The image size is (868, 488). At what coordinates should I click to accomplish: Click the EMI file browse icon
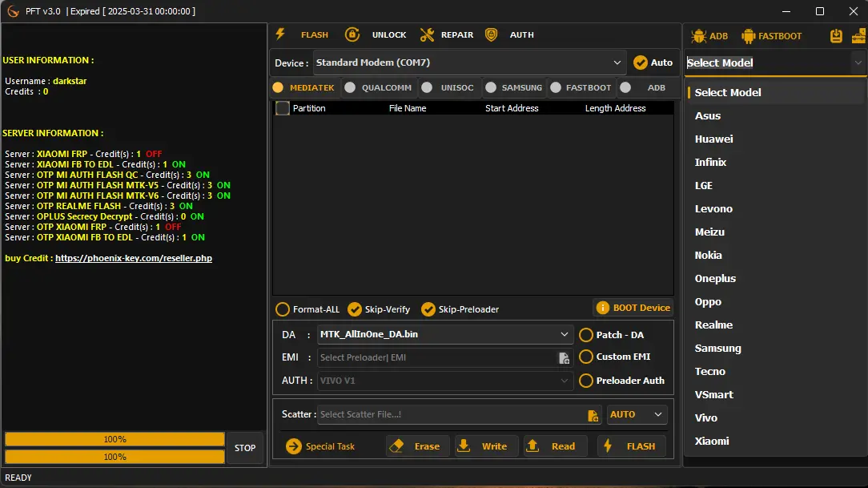point(564,358)
